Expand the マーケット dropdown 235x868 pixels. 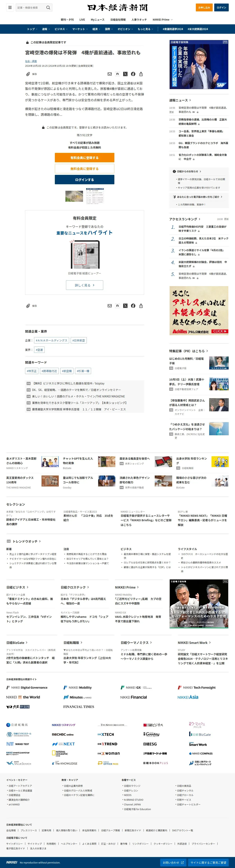point(80,29)
